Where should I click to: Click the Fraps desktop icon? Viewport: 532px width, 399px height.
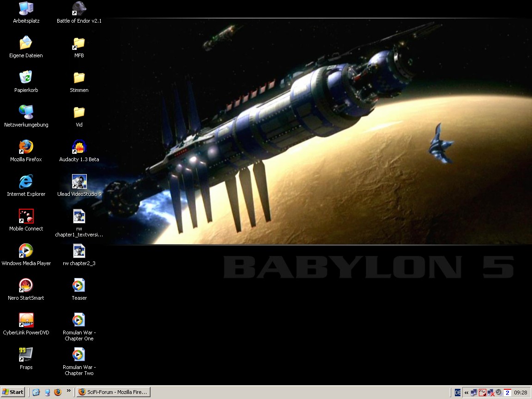tap(26, 355)
